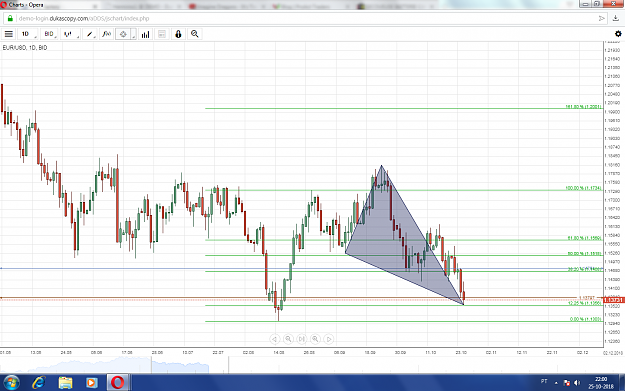This screenshot has height=391, width=625.
Task: Click the bar chart volume icon
Action: (145, 34)
